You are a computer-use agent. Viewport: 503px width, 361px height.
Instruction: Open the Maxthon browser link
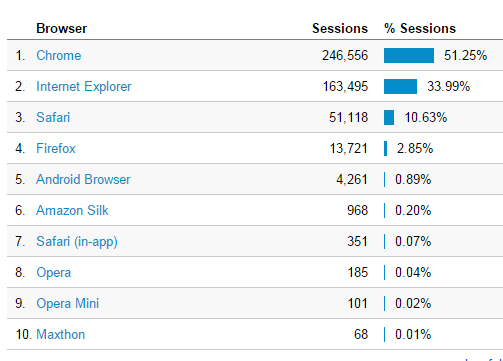[x=61, y=334]
